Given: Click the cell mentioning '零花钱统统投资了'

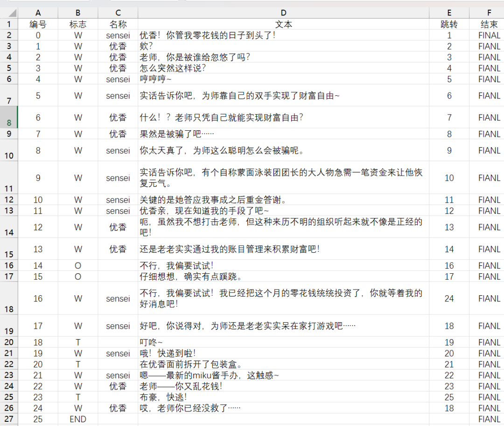Looking at the screenshot, I should 284,298.
